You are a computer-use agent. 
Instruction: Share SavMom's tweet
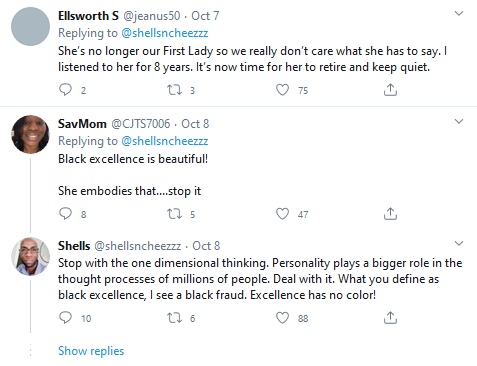coord(390,214)
